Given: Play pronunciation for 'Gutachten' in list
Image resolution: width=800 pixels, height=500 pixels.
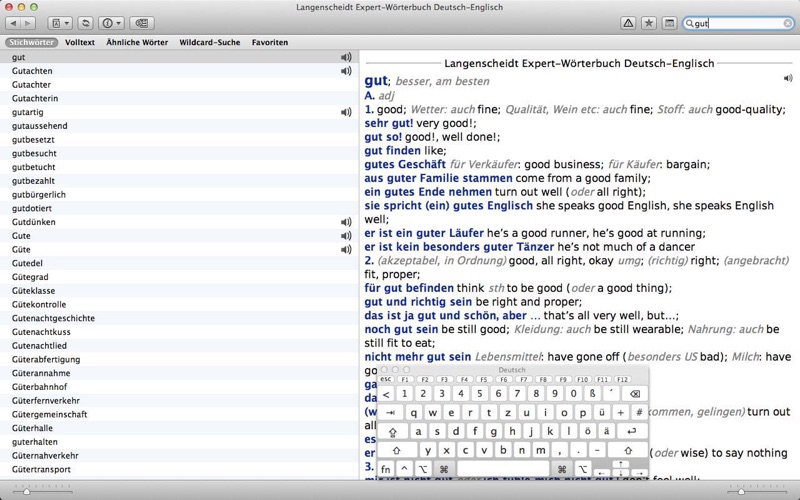Looking at the screenshot, I should point(346,71).
